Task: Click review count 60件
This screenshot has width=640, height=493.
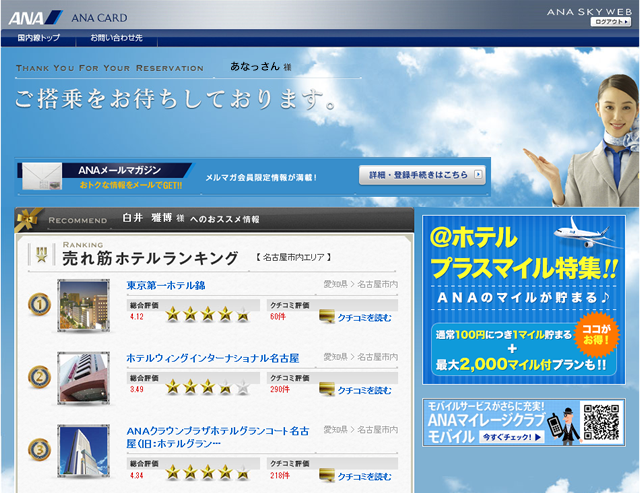Action: (x=278, y=316)
